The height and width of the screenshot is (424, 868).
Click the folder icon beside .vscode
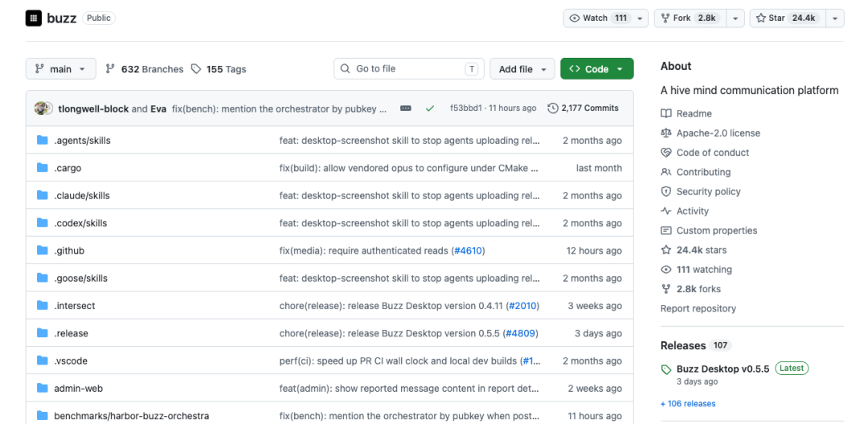[x=42, y=361]
